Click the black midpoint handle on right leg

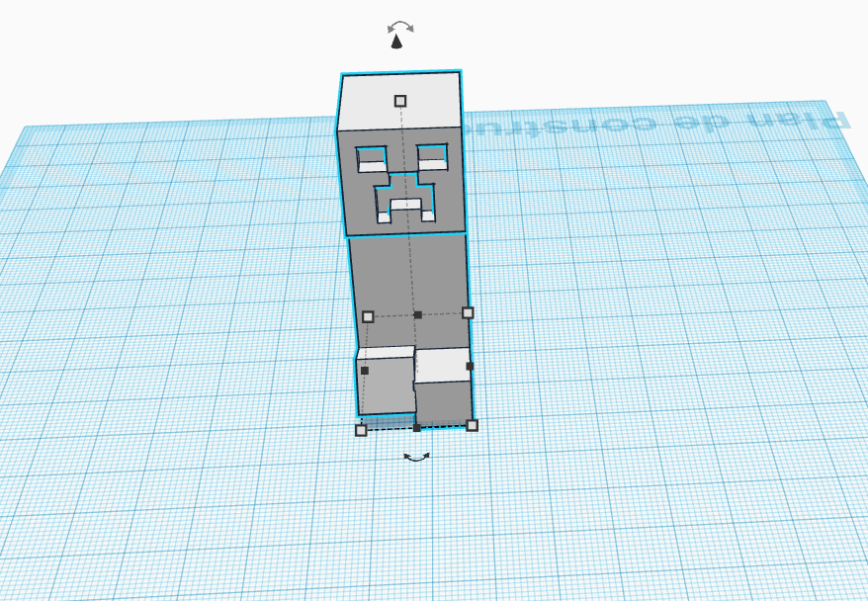470,367
